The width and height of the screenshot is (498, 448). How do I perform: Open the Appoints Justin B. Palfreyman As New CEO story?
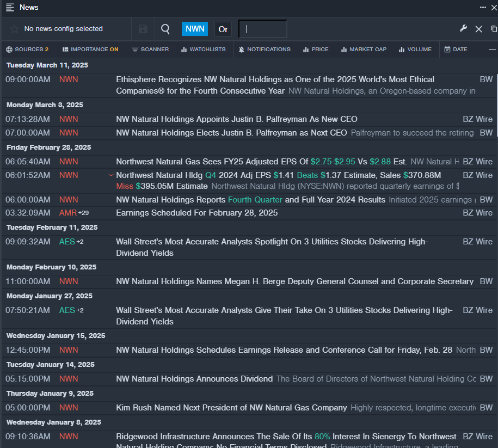237,119
